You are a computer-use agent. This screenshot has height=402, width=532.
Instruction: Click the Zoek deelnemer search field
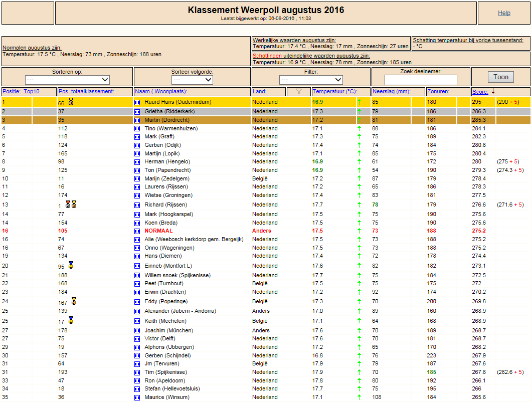pos(421,80)
